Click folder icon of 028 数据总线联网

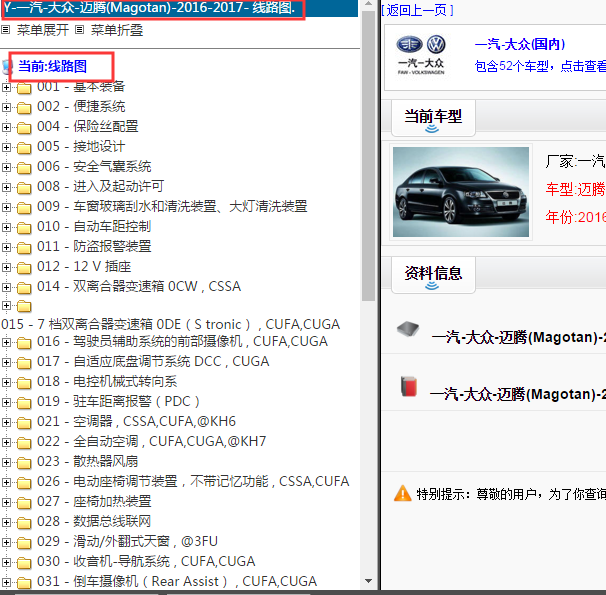[24, 523]
